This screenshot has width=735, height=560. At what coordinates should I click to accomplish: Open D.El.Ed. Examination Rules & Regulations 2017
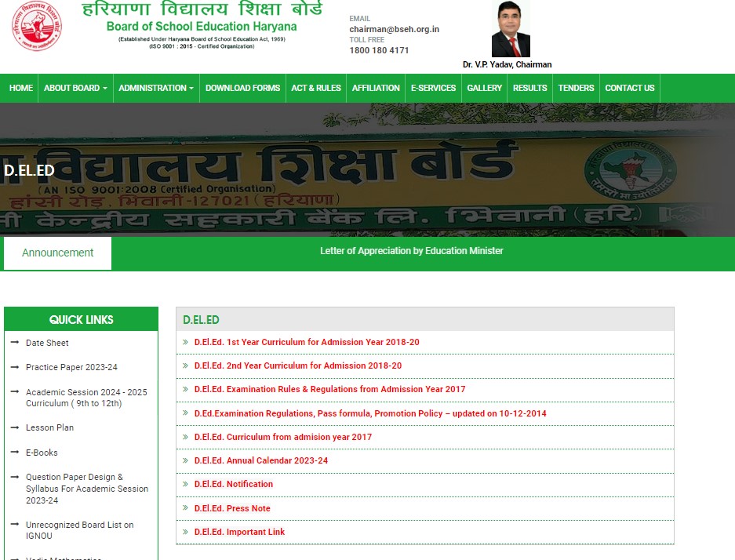[329, 389]
